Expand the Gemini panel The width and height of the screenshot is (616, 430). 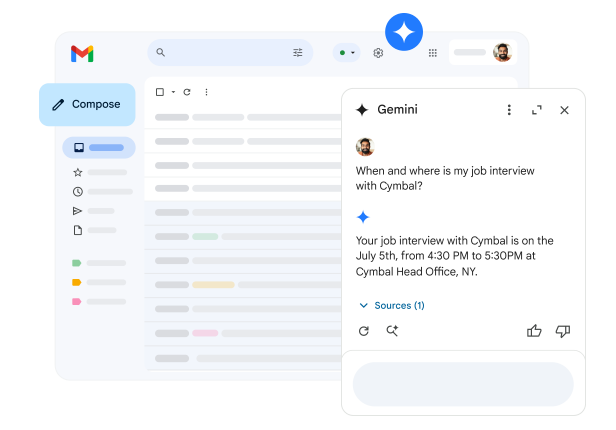point(537,110)
